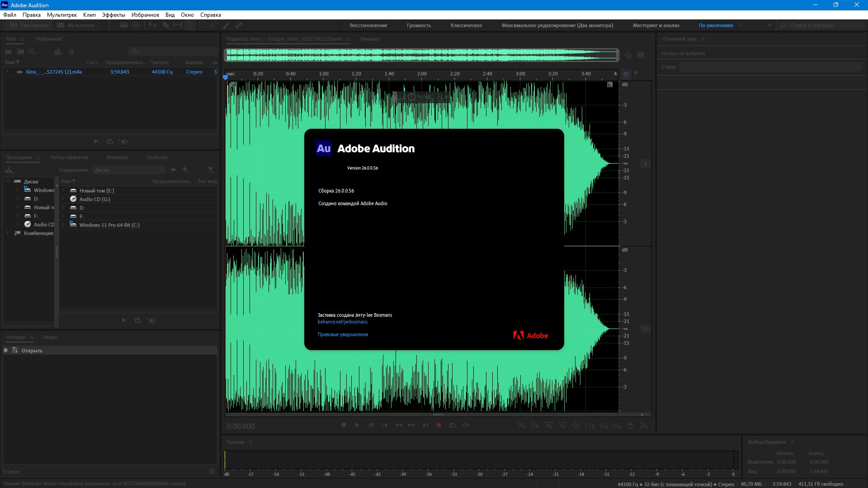Switch to the Маркеры tab
868x488 pixels.
[117, 157]
